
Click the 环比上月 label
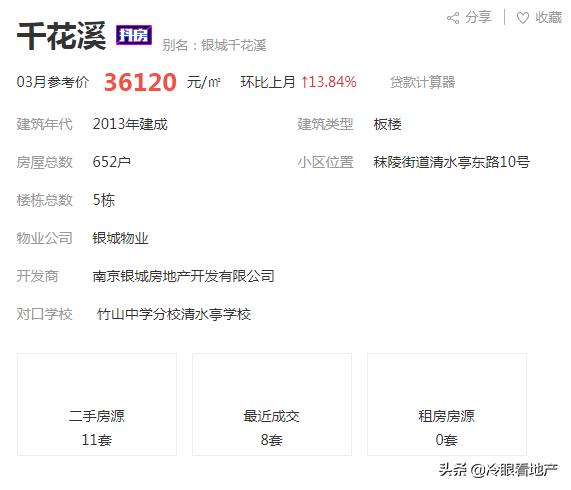(268, 82)
